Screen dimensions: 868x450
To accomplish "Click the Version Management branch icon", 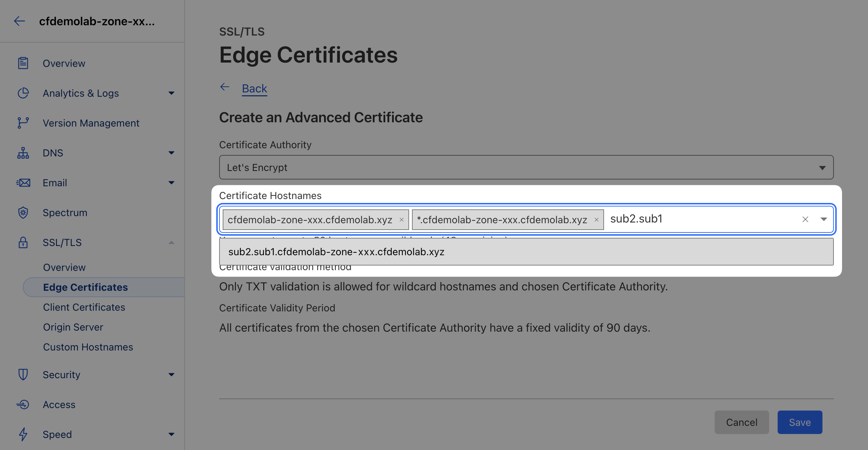I will [x=23, y=123].
